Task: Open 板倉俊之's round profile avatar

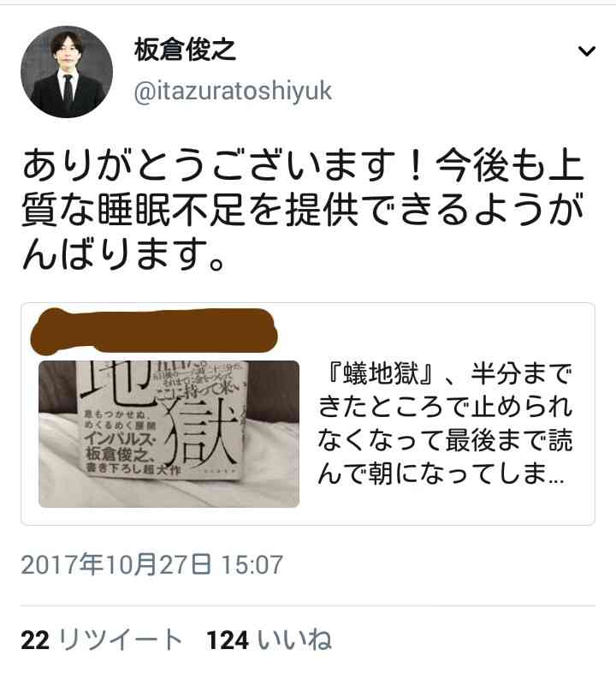Action: coord(67,72)
